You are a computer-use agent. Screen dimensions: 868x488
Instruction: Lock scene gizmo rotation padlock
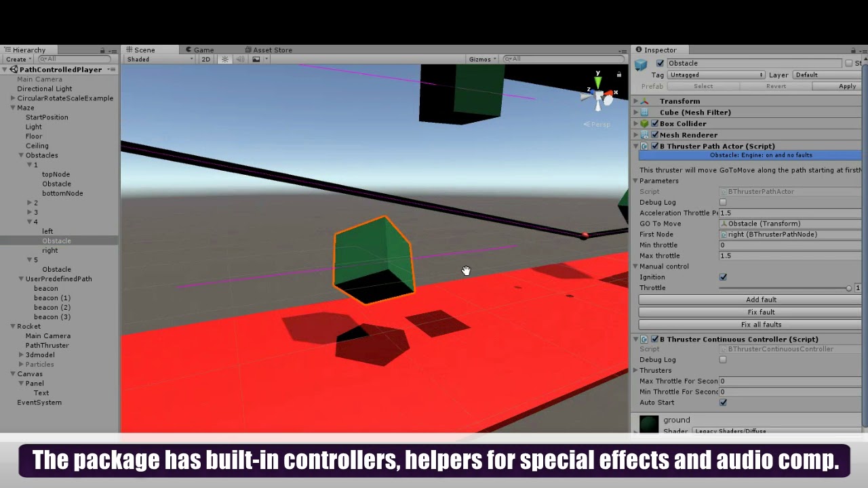pos(618,75)
